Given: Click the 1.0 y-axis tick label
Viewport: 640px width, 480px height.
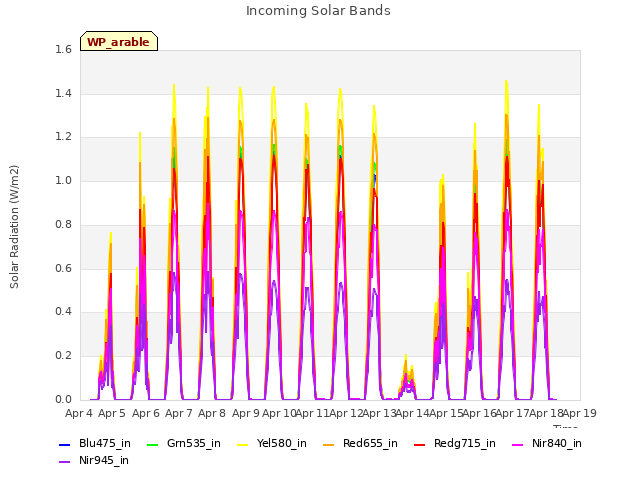Looking at the screenshot, I should point(63,181).
